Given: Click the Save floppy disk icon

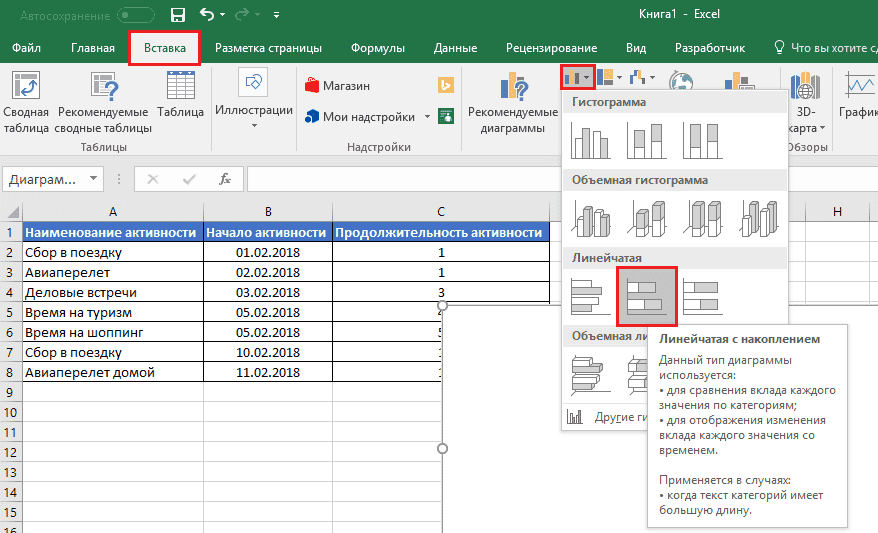Looking at the screenshot, I should tap(178, 15).
